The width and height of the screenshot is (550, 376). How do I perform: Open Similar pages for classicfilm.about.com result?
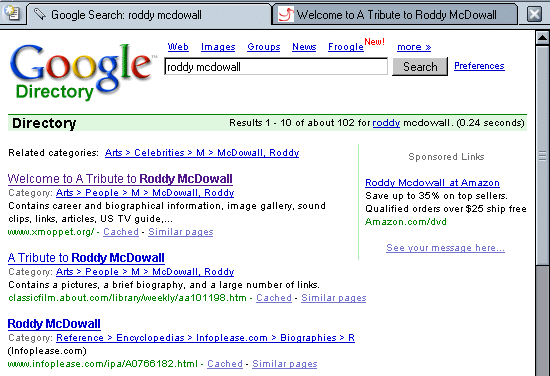(x=334, y=297)
